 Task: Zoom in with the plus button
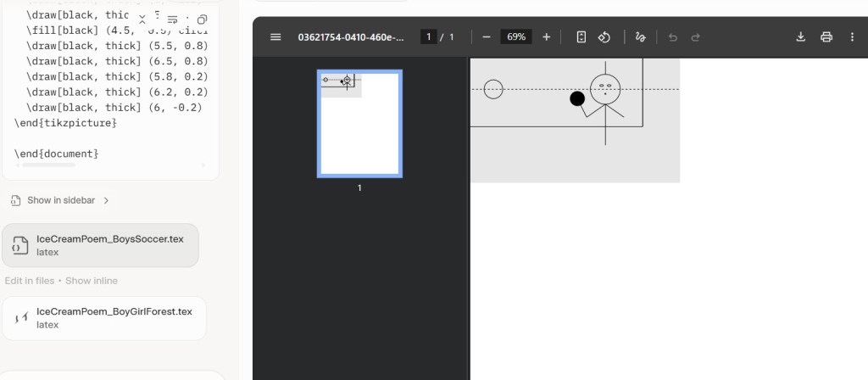pyautogui.click(x=546, y=37)
